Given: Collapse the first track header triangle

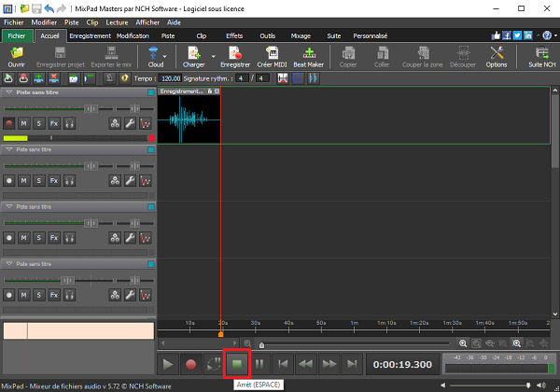Looking at the screenshot, I should coord(9,92).
